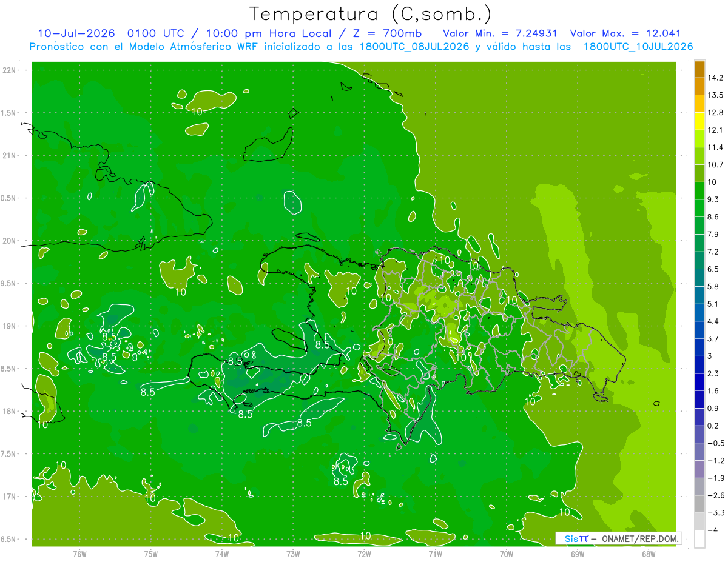Click the "Temperatura (C,somb.)" chart title

(x=370, y=13)
